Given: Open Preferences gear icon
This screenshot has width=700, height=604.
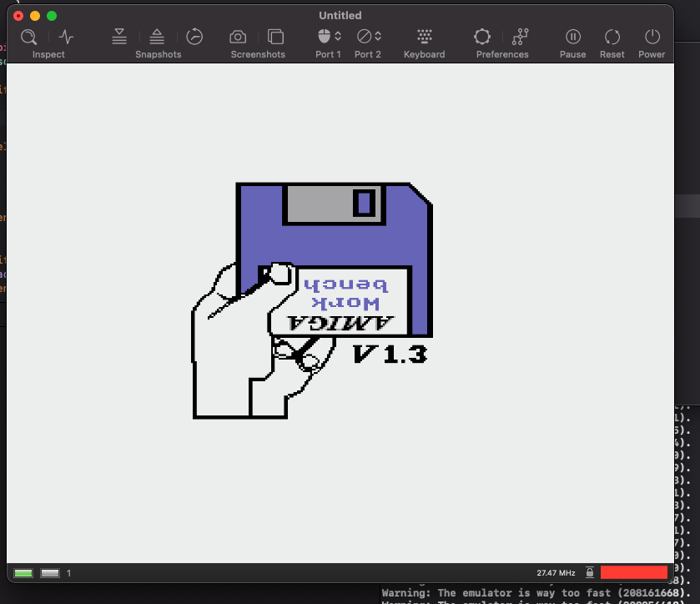Looking at the screenshot, I should pos(482,37).
